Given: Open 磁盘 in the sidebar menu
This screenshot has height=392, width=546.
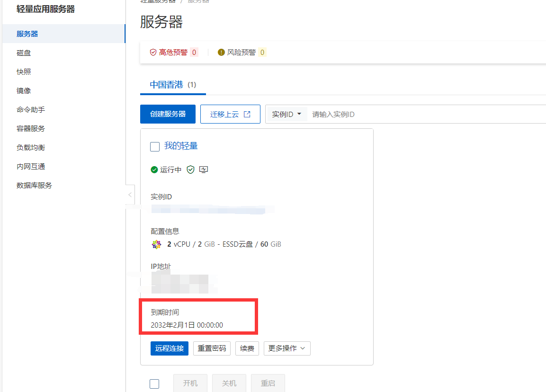Looking at the screenshot, I should pyautogui.click(x=24, y=53).
